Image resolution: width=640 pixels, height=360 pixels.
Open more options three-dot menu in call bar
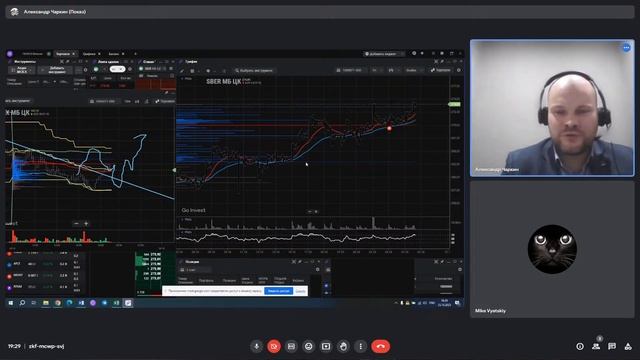[360, 346]
